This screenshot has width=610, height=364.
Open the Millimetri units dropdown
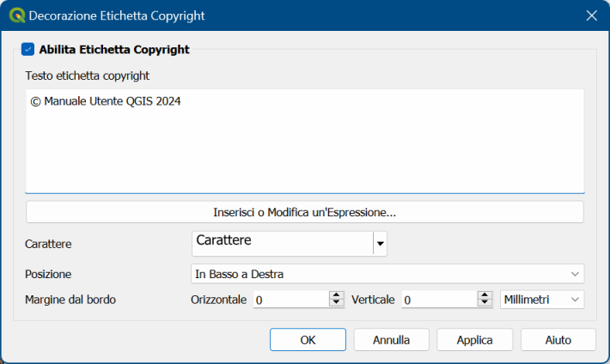pyautogui.click(x=542, y=300)
